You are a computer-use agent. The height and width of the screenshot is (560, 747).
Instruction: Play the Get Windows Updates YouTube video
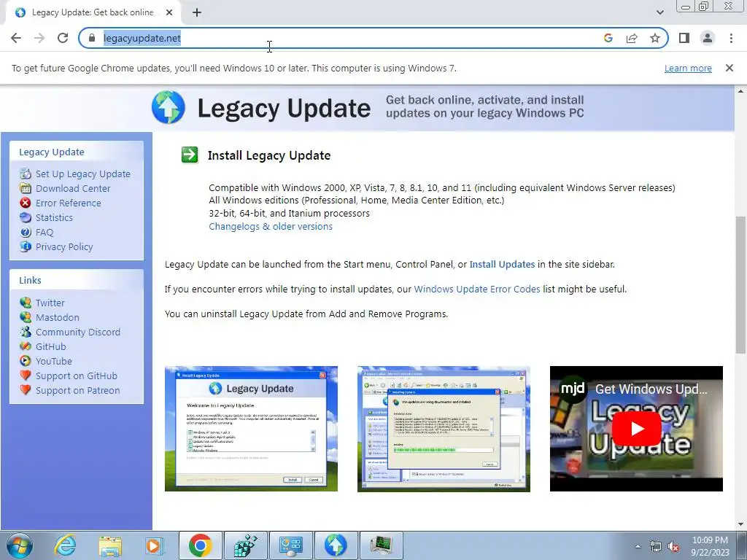(636, 429)
